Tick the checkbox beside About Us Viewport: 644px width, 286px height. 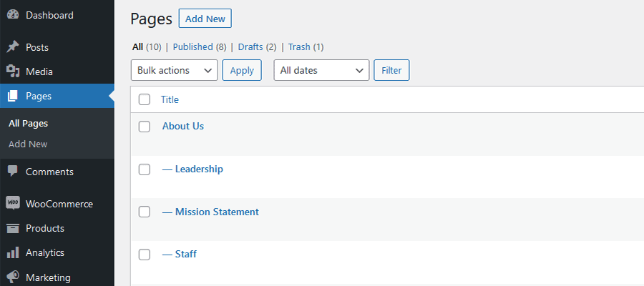(x=145, y=127)
